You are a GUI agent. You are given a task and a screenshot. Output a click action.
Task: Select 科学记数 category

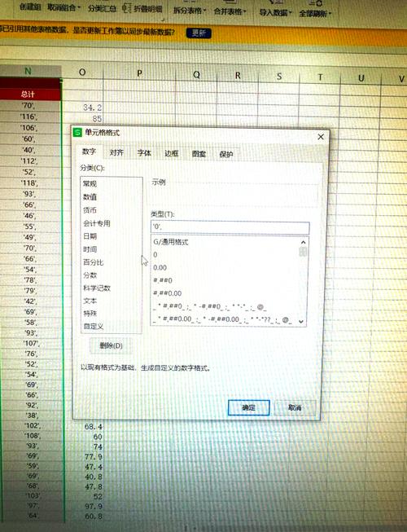click(x=112, y=288)
